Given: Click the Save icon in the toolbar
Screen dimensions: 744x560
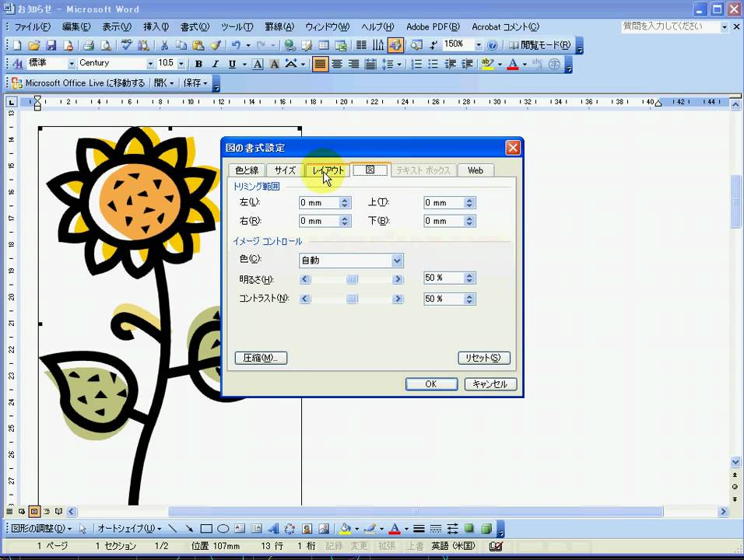Looking at the screenshot, I should click(51, 45).
